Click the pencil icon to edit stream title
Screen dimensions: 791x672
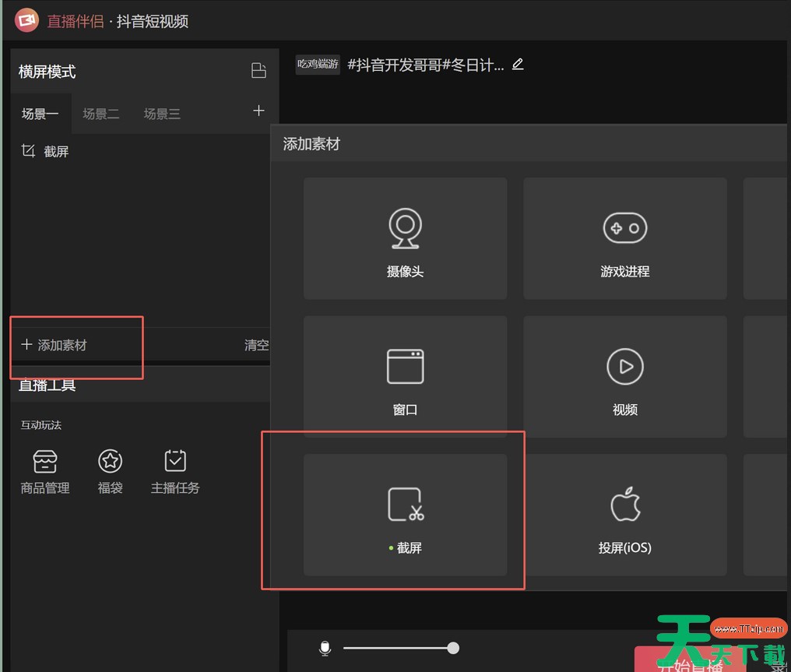pos(518,65)
